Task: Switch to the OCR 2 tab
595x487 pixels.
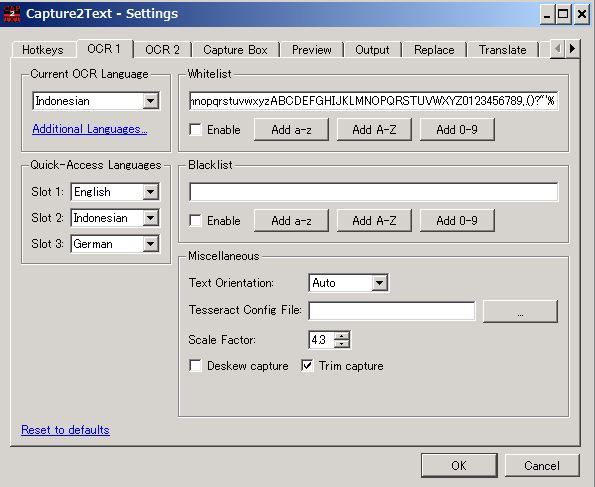Action: 162,50
